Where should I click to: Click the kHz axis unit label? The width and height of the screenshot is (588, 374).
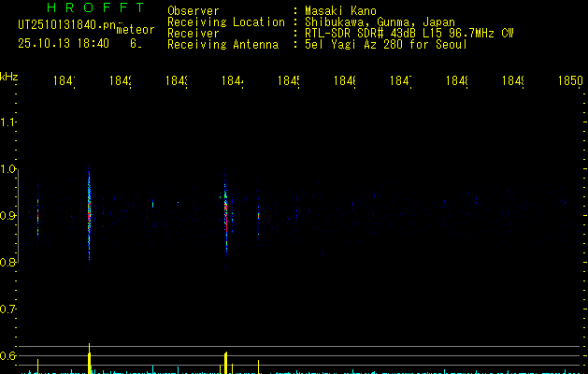tap(9, 76)
